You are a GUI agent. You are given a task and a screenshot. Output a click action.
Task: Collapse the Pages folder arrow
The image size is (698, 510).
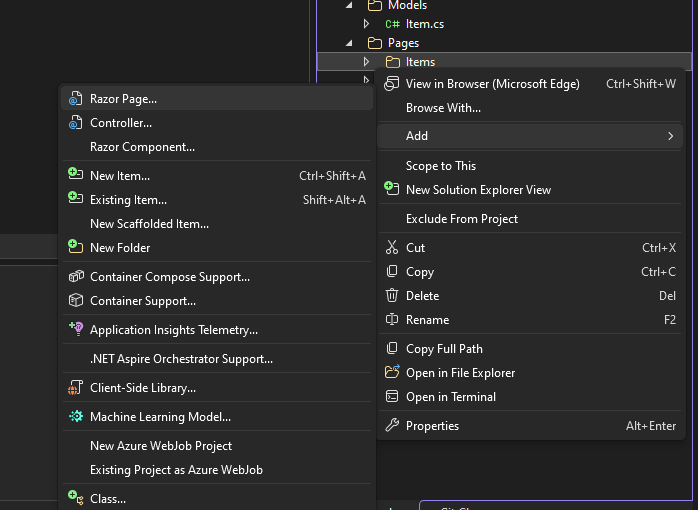point(349,43)
